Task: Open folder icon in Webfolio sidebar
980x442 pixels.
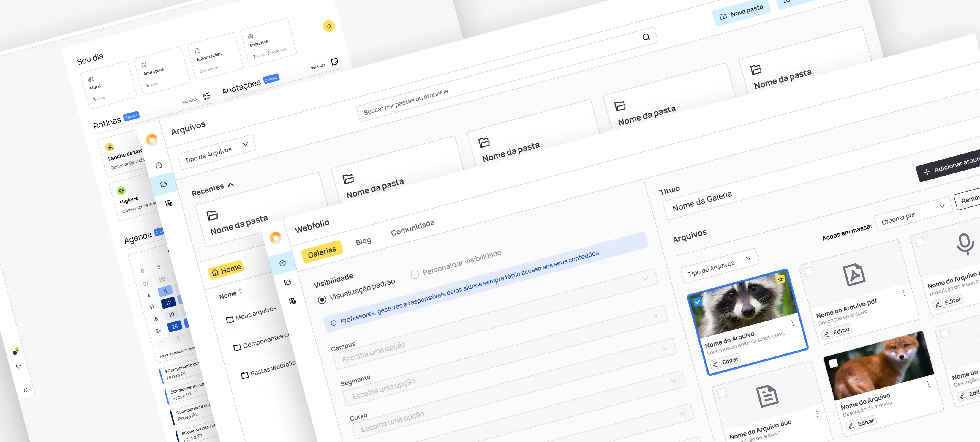Action: tap(287, 282)
